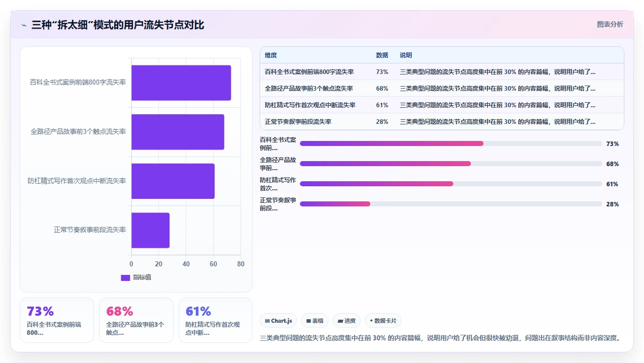This screenshot has width=644, height=363.
Task: Click the 维度 column header
Action: (271, 55)
